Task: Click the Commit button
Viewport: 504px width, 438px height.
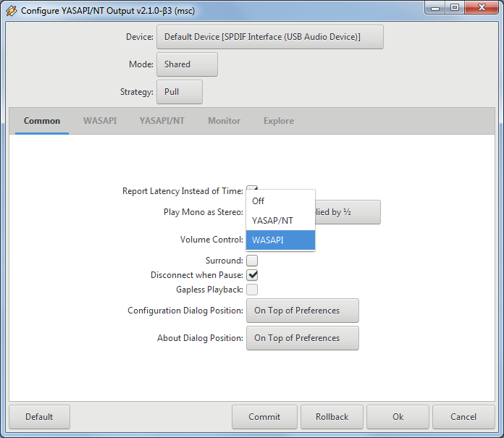Action: [x=264, y=417]
